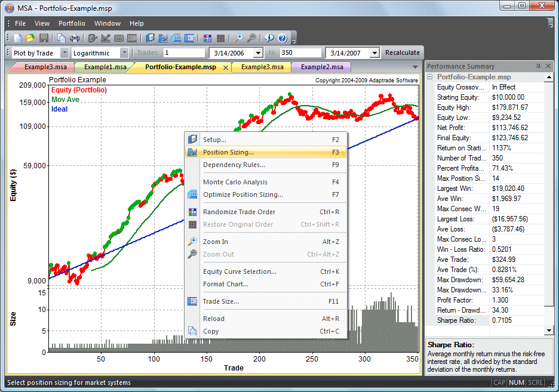Click the info speech-bubble toolbar icon
This screenshot has height=392, width=559.
pyautogui.click(x=269, y=38)
